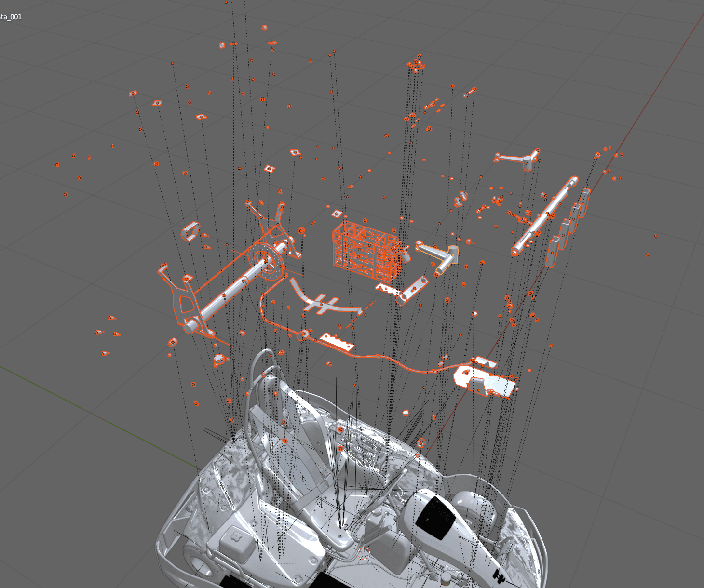Select the oval ring part
Viewport: 704px width, 588px height.
(x=190, y=231)
